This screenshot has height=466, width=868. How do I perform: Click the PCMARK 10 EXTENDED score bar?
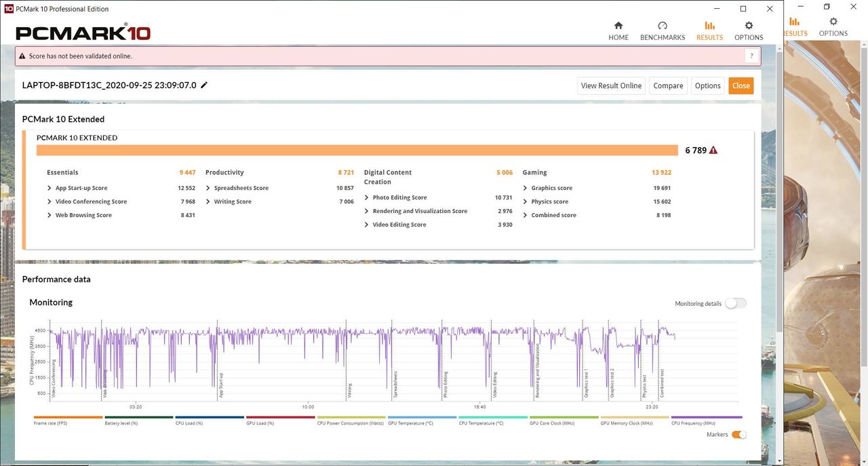[357, 151]
